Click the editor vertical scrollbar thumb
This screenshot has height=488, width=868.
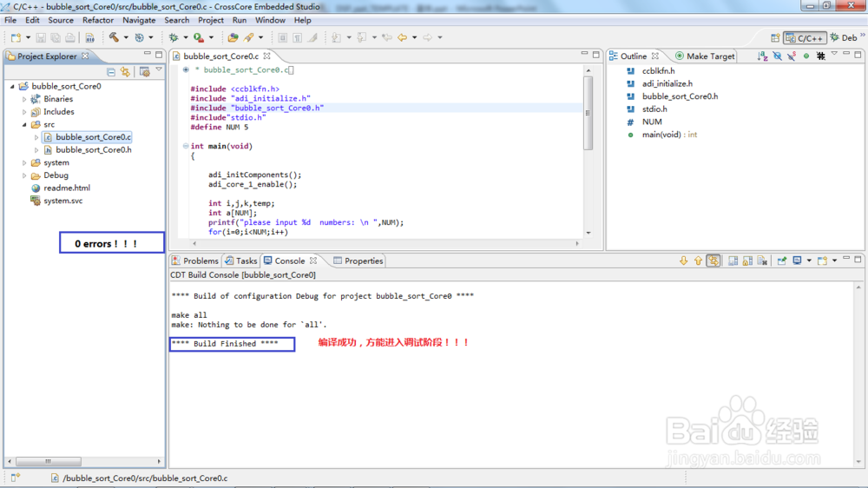click(x=588, y=113)
